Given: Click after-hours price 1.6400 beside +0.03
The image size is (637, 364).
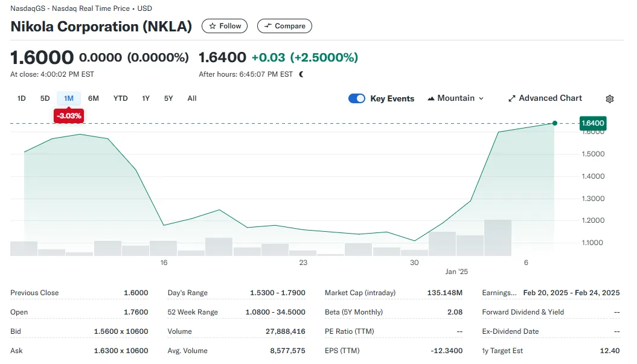Looking at the screenshot, I should click(222, 57).
